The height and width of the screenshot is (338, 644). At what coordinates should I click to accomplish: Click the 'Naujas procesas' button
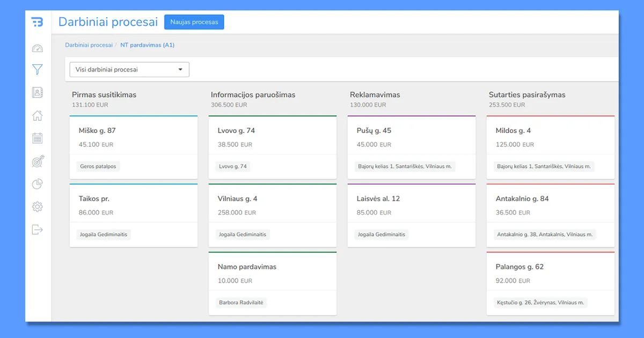tap(194, 22)
